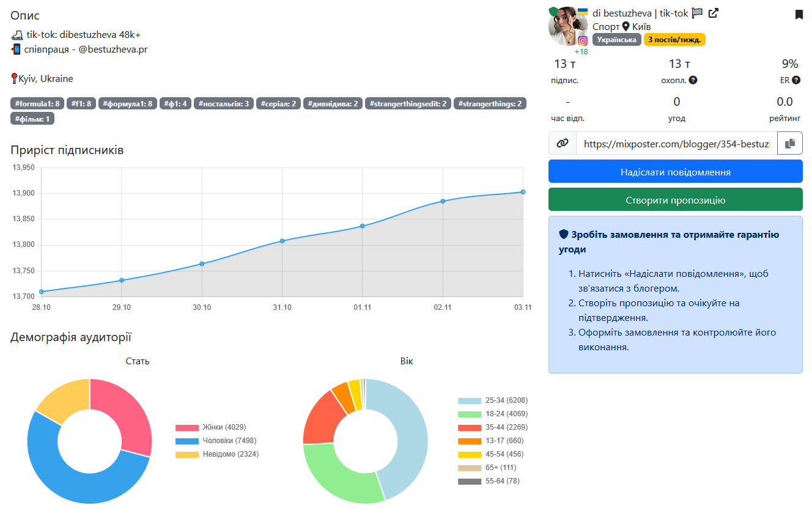The width and height of the screenshot is (812, 511).
Task: Click the map pin icon before Київ
Action: pos(626,27)
